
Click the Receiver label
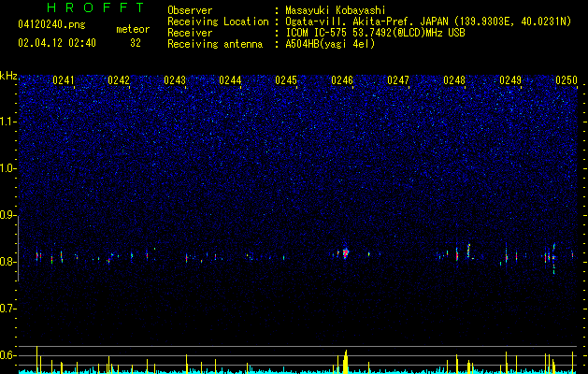[190, 33]
